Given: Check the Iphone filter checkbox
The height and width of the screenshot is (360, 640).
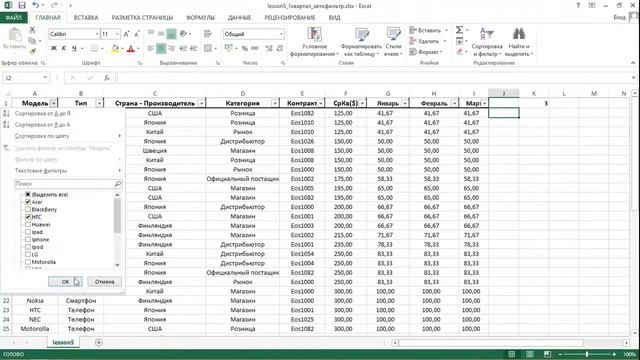Looking at the screenshot, I should tap(28, 239).
